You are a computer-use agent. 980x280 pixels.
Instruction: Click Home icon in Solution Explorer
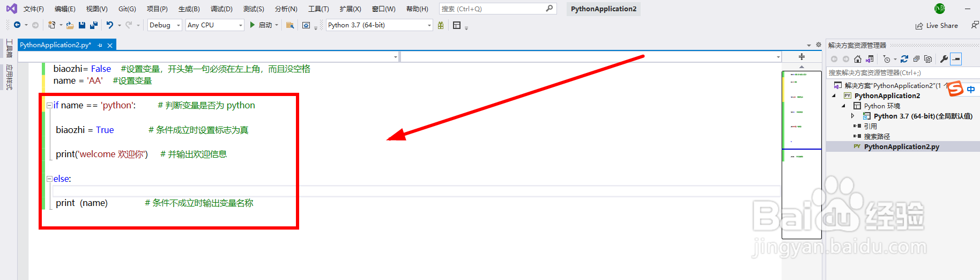pyautogui.click(x=858, y=59)
